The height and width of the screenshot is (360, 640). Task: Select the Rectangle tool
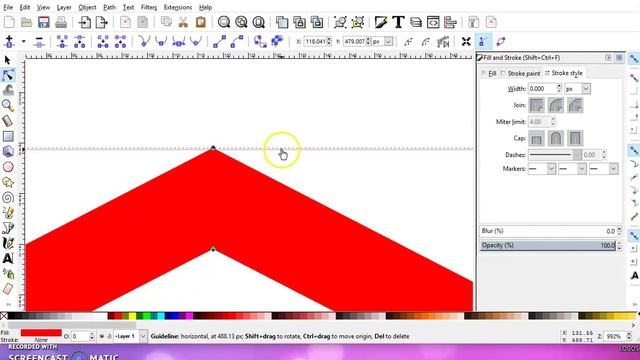pyautogui.click(x=8, y=136)
